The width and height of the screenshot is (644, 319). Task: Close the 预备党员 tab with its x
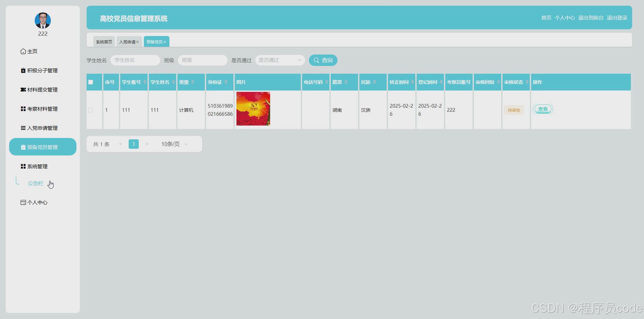[x=165, y=42]
